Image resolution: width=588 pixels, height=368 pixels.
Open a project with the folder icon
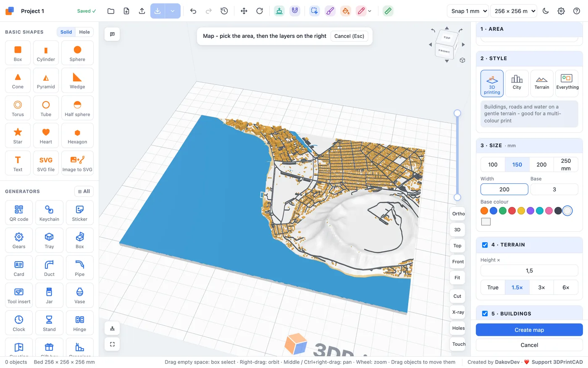(x=111, y=11)
